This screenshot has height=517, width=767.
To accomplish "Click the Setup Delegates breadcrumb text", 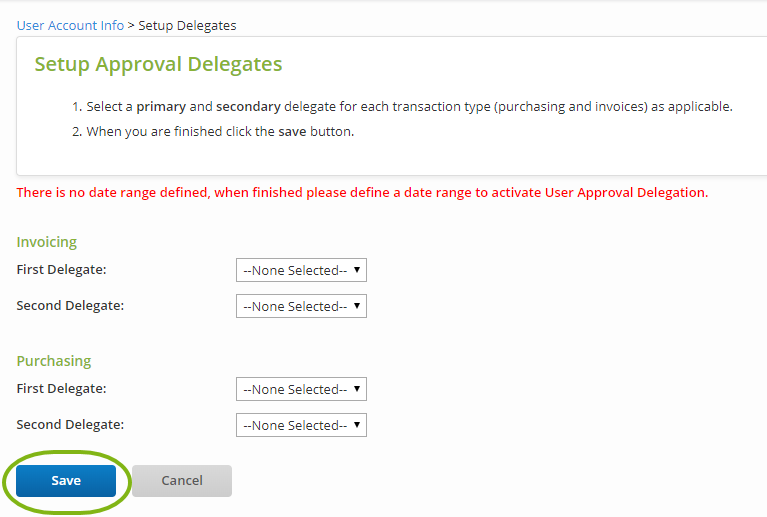I will (187, 25).
